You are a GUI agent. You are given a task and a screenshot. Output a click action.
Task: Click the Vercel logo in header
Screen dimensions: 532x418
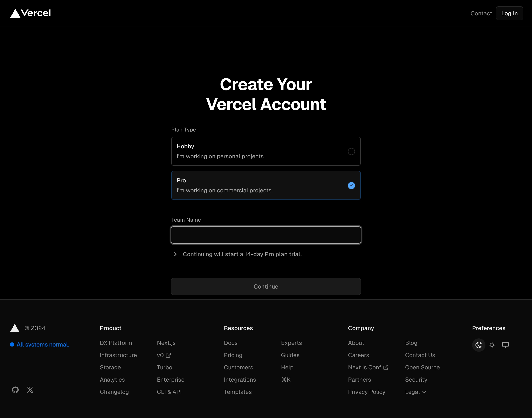point(30,13)
